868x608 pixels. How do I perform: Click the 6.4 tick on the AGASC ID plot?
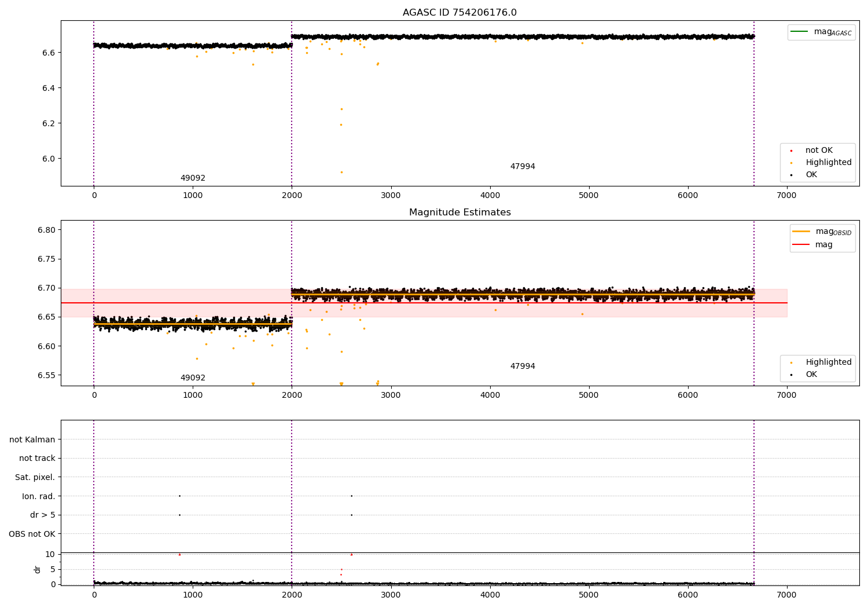pos(49,88)
